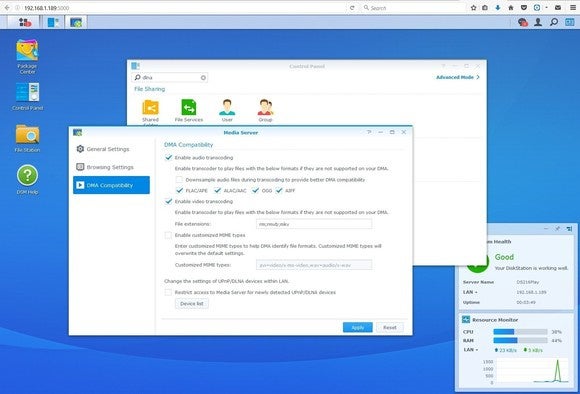Image resolution: width=580 pixels, height=394 pixels.
Task: Click the File extensions input field
Action: [x=314, y=224]
